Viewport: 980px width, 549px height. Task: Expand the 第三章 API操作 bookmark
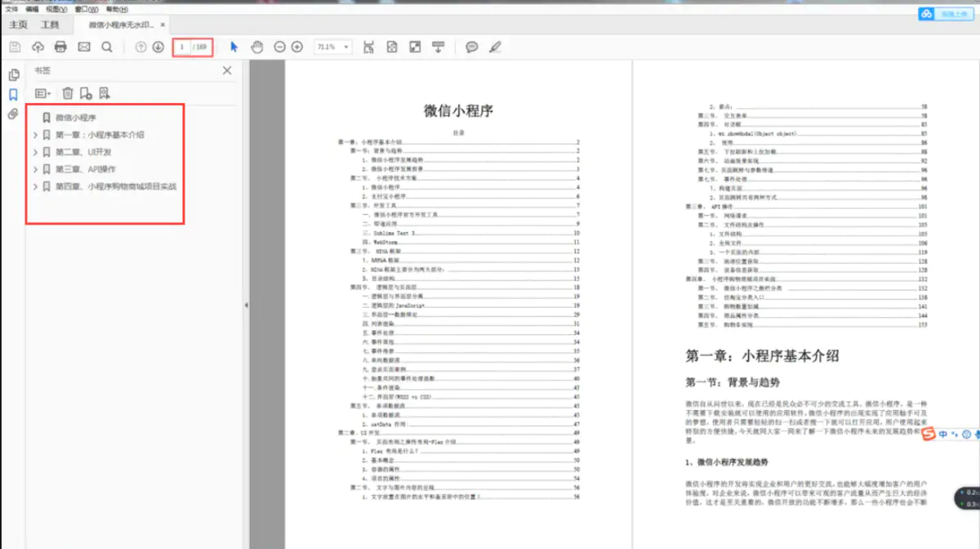click(x=35, y=169)
